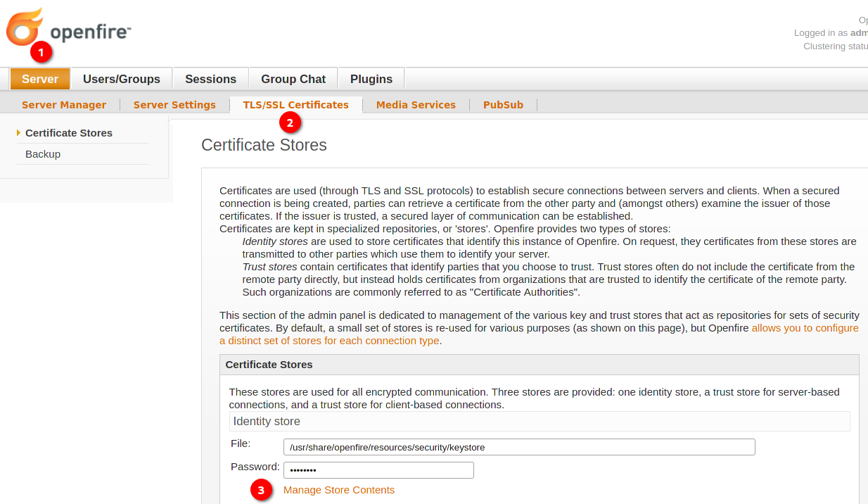Click the 'File:' label

(241, 443)
